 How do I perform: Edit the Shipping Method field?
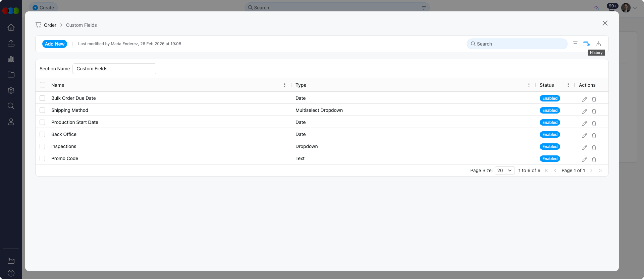[585, 111]
